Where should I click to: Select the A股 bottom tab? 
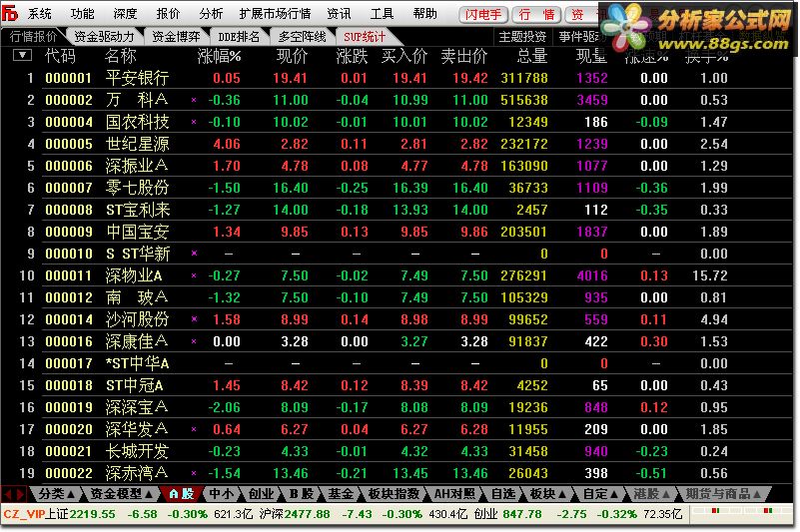pyautogui.click(x=182, y=494)
